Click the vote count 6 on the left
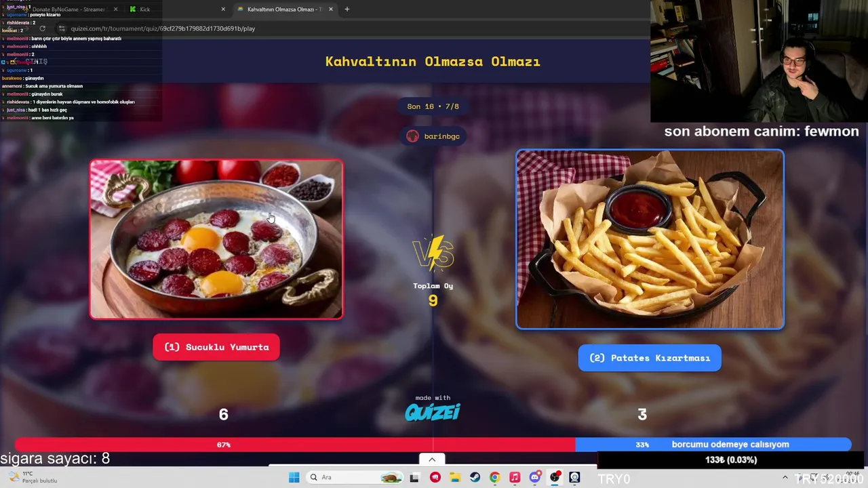Image resolution: width=868 pixels, height=488 pixels. pyautogui.click(x=223, y=414)
